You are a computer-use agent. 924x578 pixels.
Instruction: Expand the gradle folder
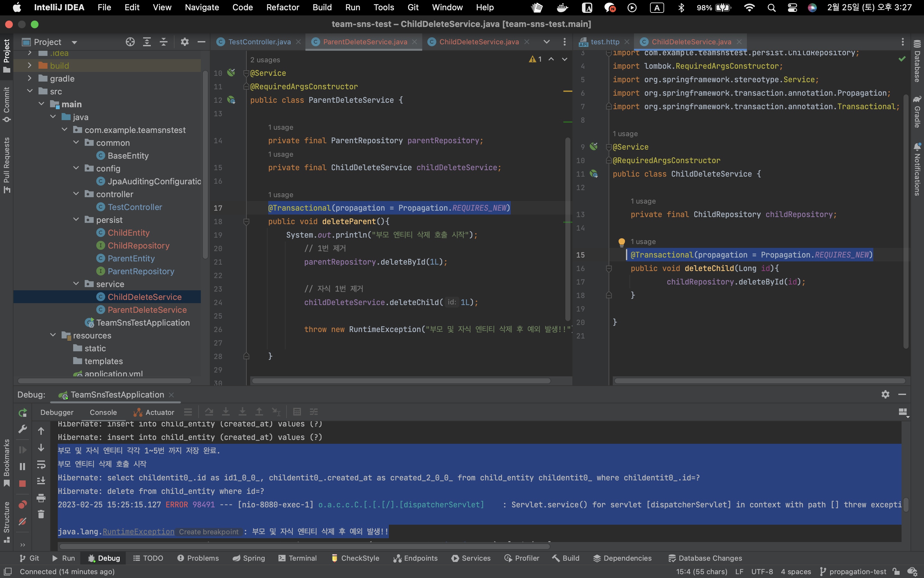30,78
